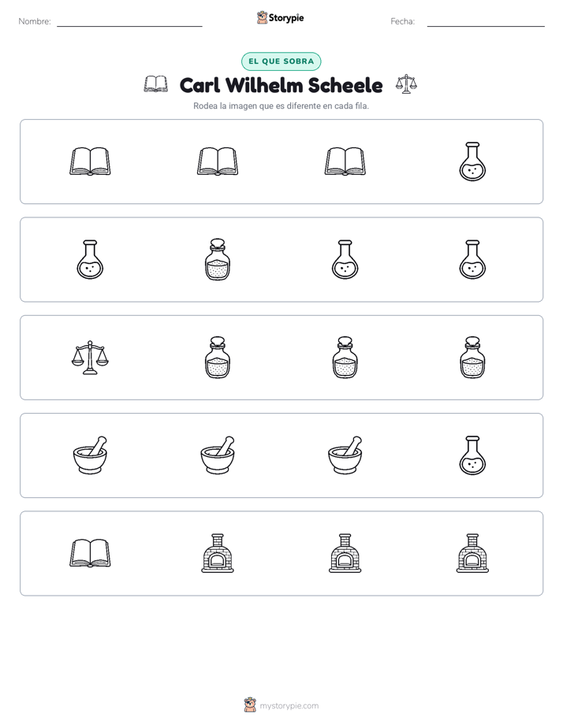The height and width of the screenshot is (728, 563).
Task: Click the first open book in row one
Action: pos(90,162)
